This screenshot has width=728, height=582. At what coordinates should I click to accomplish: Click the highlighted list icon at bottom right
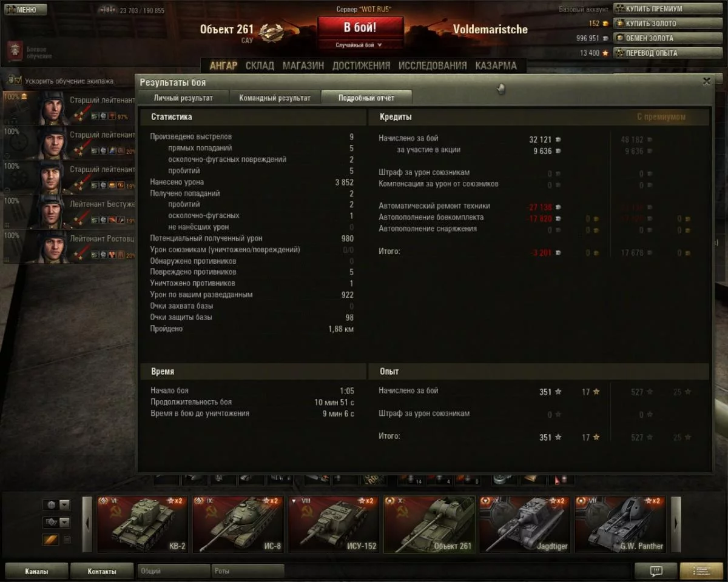[x=701, y=571]
